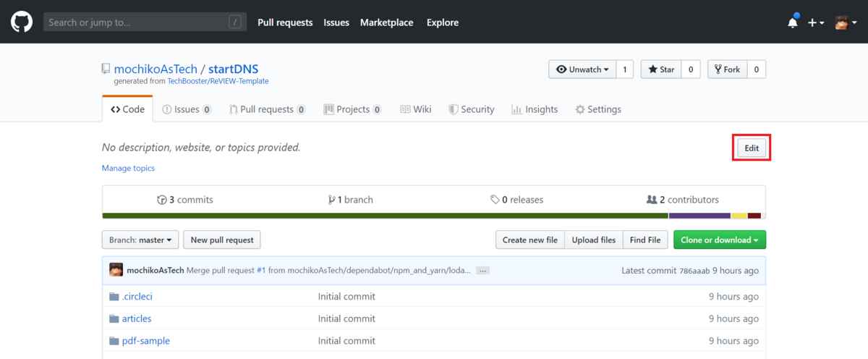This screenshot has height=359, width=868.
Task: Click the repository language color bar
Action: [434, 215]
